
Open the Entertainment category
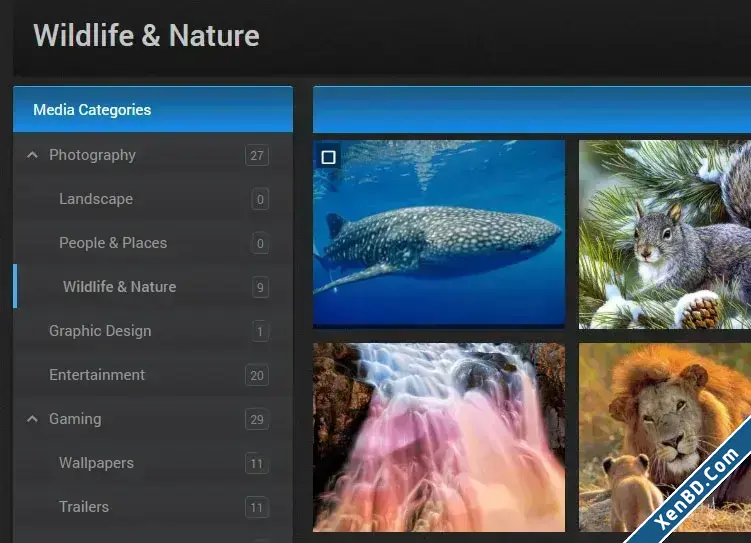pos(97,375)
